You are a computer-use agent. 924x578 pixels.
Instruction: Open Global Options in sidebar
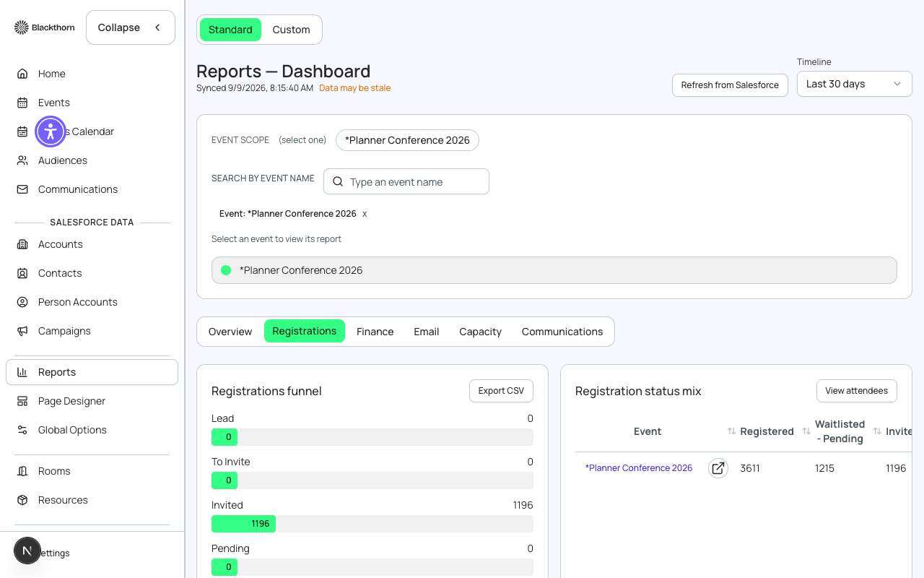92,430
